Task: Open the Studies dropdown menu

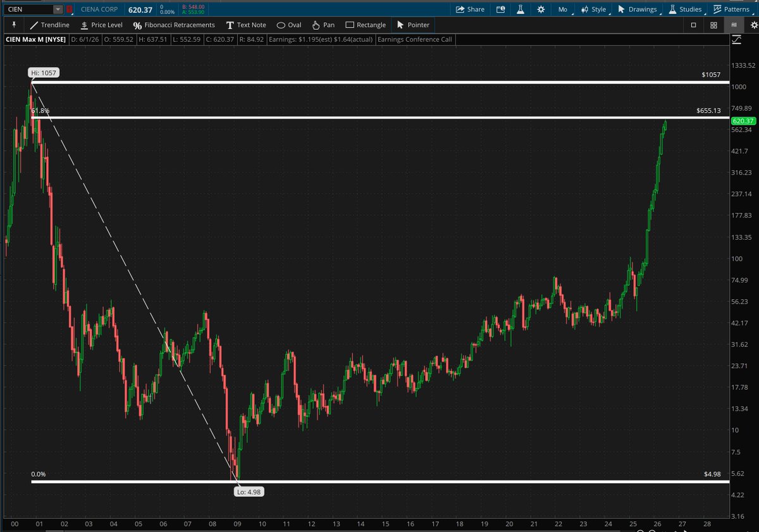Action: click(x=686, y=9)
